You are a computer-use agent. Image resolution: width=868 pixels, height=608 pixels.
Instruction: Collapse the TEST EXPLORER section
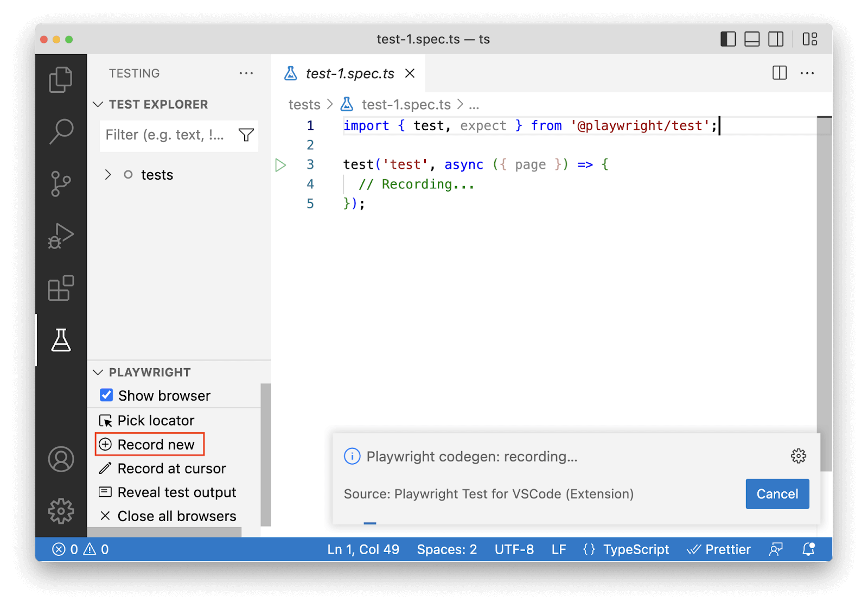click(98, 104)
